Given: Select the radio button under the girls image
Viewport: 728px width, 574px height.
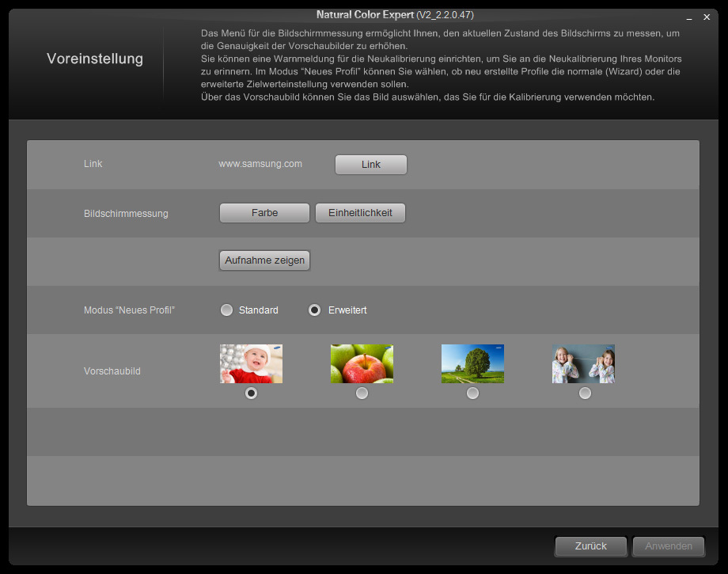Looking at the screenshot, I should click(x=585, y=393).
